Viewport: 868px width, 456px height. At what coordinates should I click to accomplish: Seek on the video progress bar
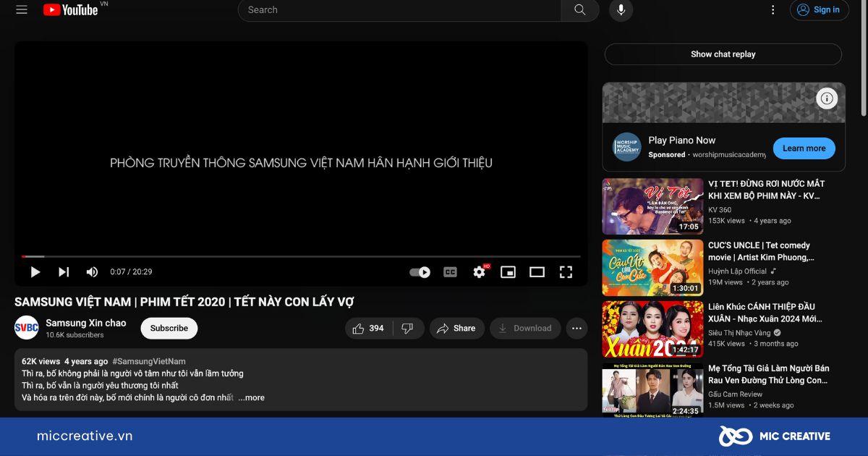pos(301,256)
